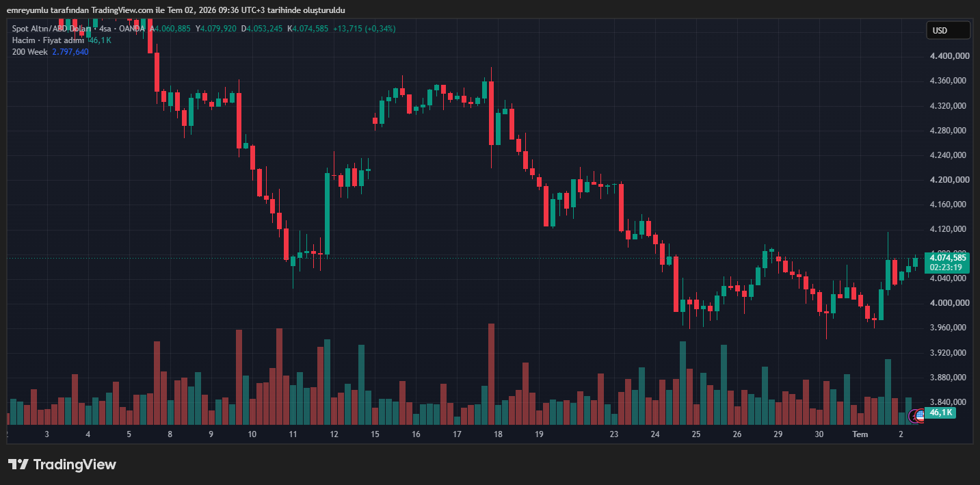The image size is (980, 485).
Task: Click the 4.120,000 price axis label
Action: point(949,229)
